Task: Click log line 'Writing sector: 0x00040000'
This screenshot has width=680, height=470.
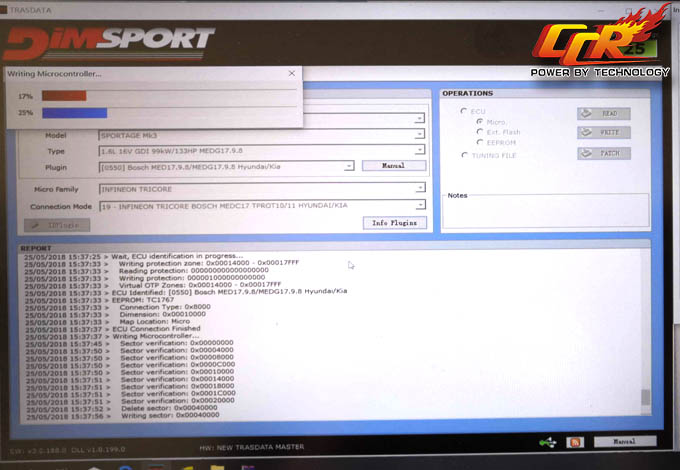Action: pyautogui.click(x=170, y=415)
